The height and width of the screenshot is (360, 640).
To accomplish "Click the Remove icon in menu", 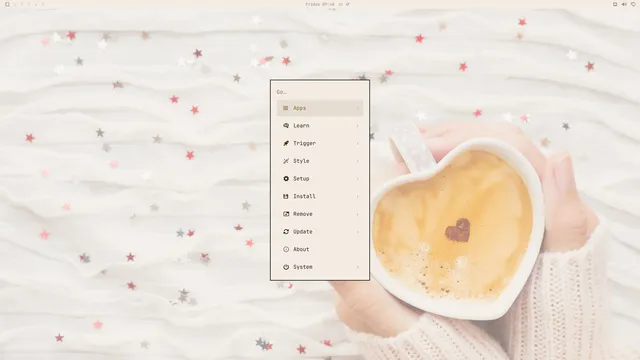I will [x=286, y=214].
